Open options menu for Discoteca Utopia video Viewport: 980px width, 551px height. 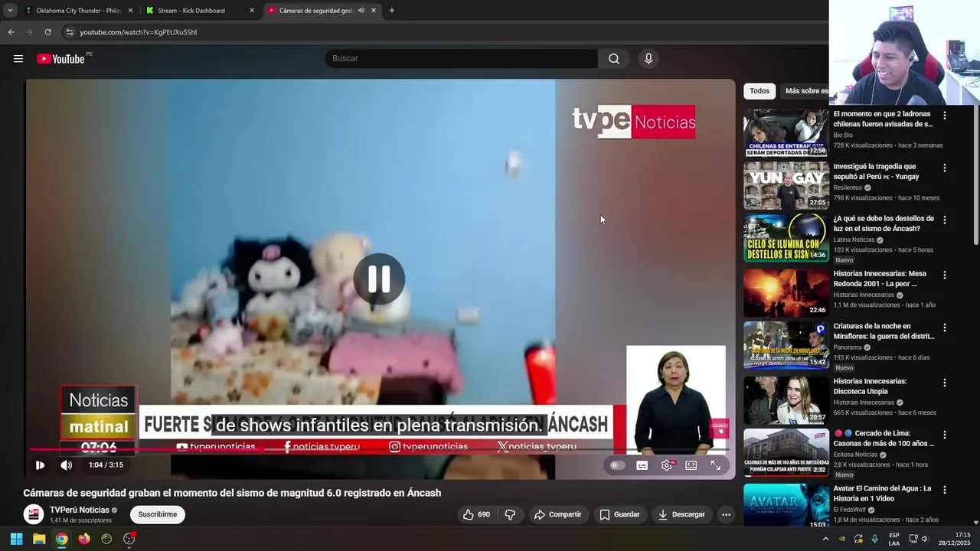pos(944,383)
